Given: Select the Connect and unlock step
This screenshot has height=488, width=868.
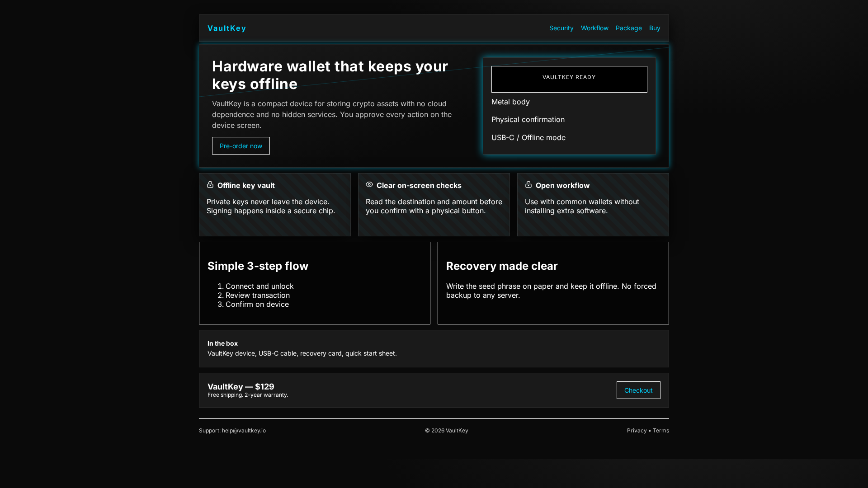Looking at the screenshot, I should [x=259, y=286].
